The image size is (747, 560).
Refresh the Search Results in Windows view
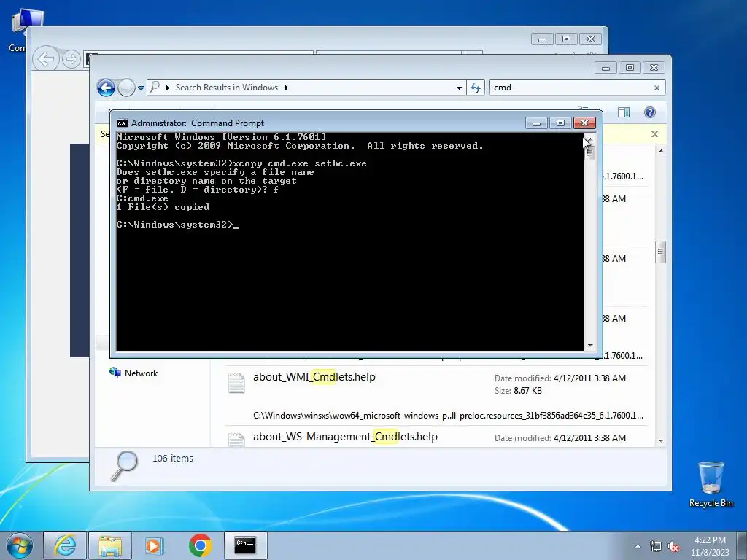click(476, 87)
